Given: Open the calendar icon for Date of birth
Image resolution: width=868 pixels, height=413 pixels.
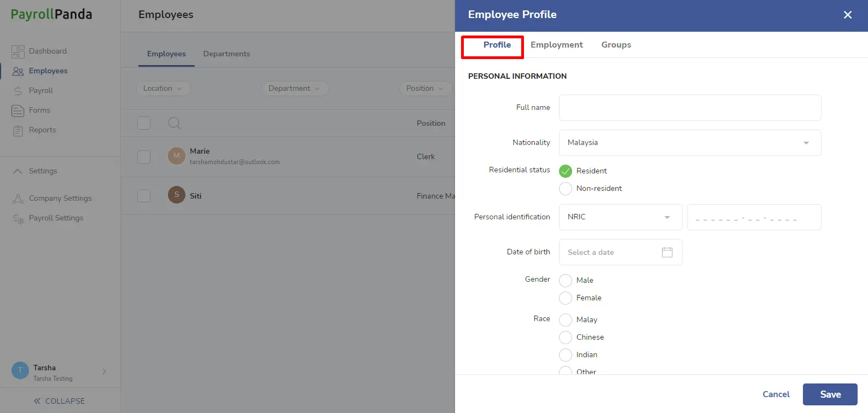Looking at the screenshot, I should [x=667, y=252].
